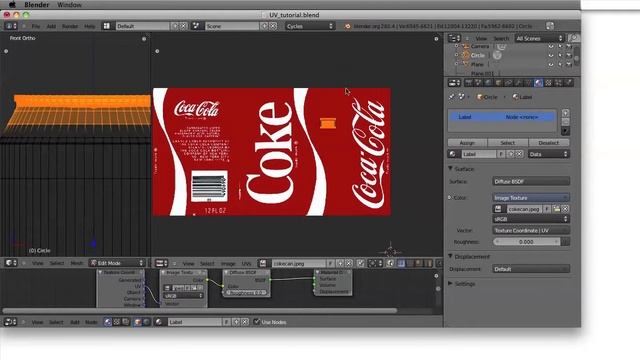The image size is (640, 360).
Task: Open the All Scenes dropdown in Outliner
Action: pos(539,38)
